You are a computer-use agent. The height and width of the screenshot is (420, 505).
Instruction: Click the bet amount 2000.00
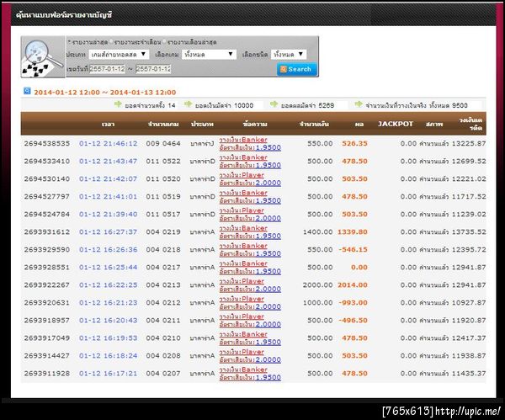[x=318, y=285]
